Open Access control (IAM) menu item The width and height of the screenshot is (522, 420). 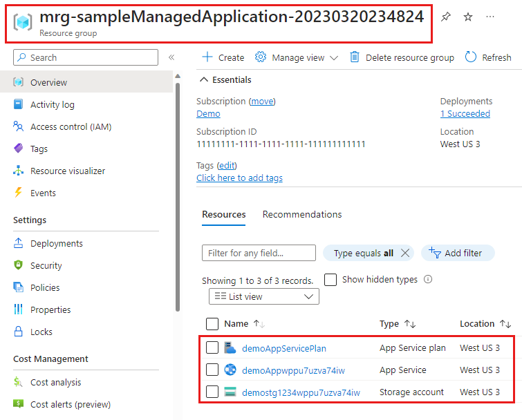[x=71, y=126]
